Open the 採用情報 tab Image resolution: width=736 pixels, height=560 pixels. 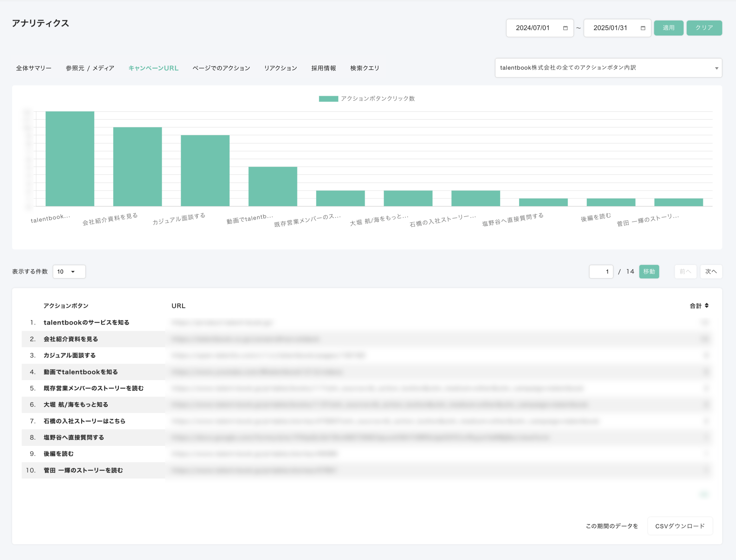323,68
